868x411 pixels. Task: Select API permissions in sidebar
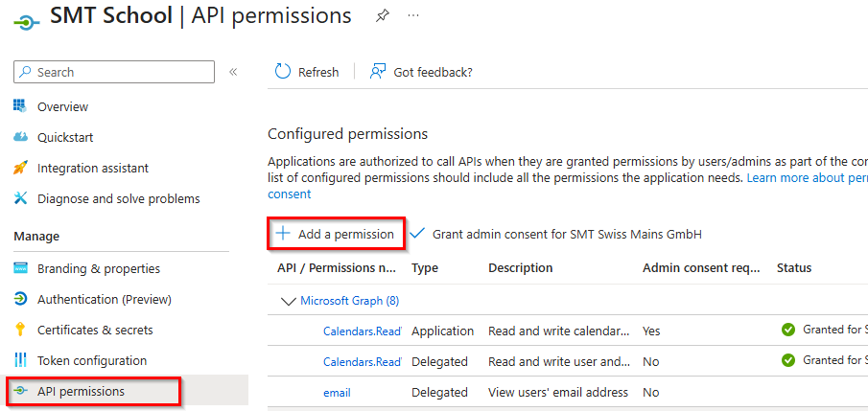click(81, 391)
